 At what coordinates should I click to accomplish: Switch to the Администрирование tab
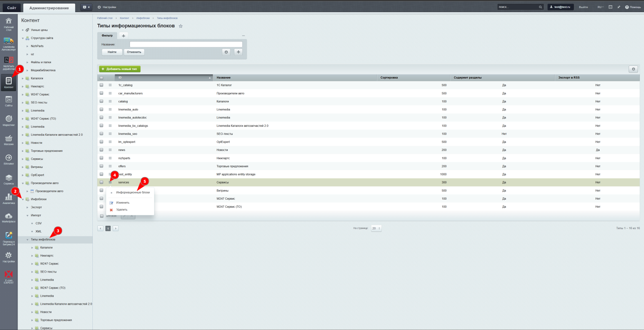tap(49, 8)
